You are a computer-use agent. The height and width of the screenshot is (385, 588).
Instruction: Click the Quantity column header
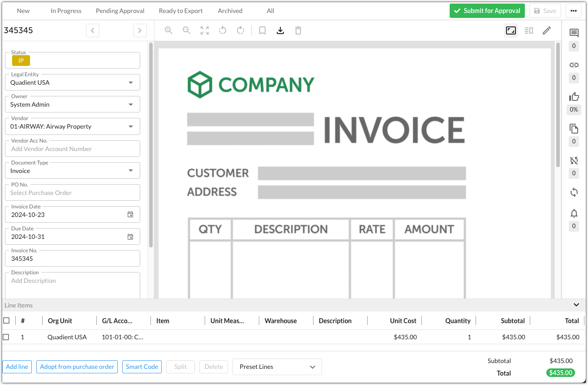pyautogui.click(x=458, y=320)
